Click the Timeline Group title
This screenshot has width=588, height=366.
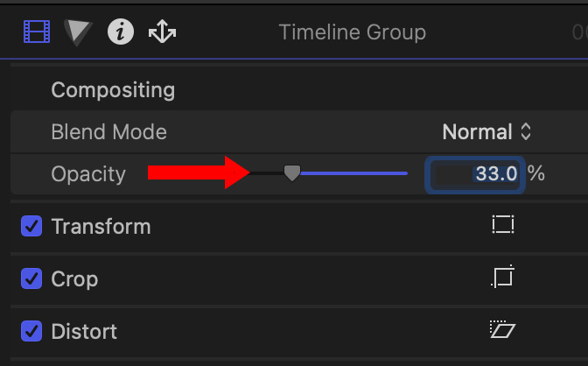point(352,33)
